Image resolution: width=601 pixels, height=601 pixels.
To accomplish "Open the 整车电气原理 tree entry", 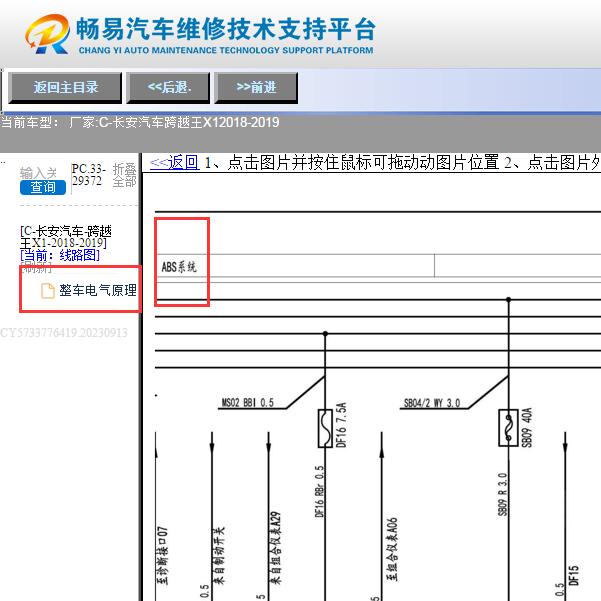I will pyautogui.click(x=98, y=290).
